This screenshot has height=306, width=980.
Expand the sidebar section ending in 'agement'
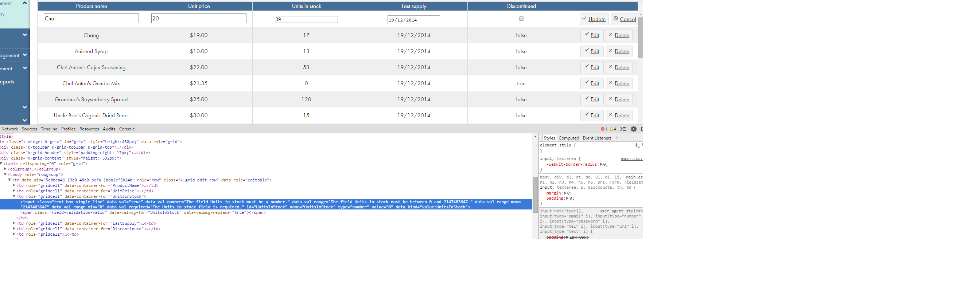coord(25,55)
